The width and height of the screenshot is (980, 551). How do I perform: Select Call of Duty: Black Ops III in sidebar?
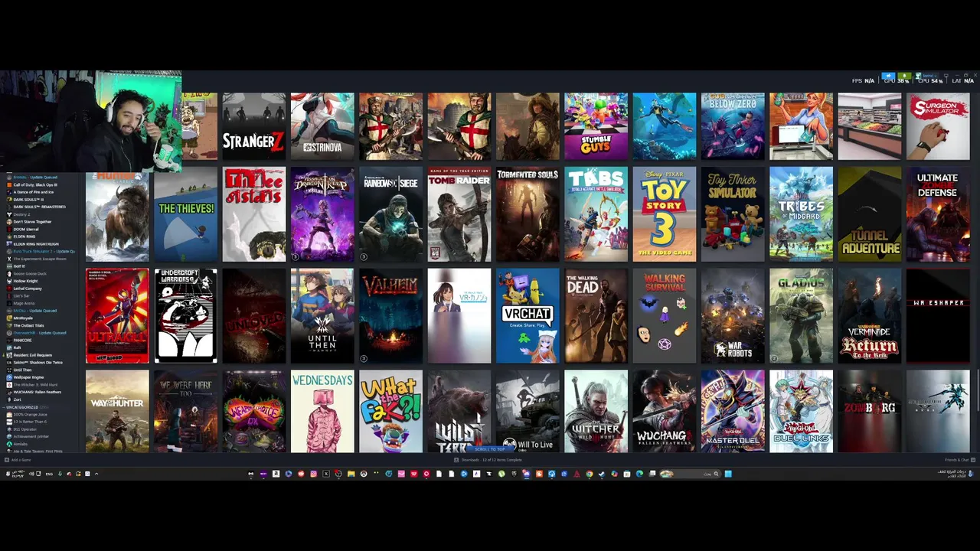pos(35,184)
